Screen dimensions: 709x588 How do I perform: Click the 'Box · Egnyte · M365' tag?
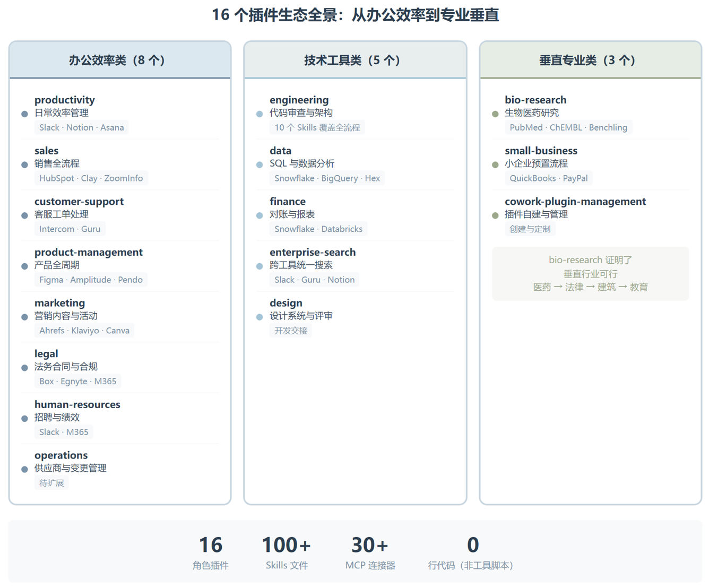point(78,382)
